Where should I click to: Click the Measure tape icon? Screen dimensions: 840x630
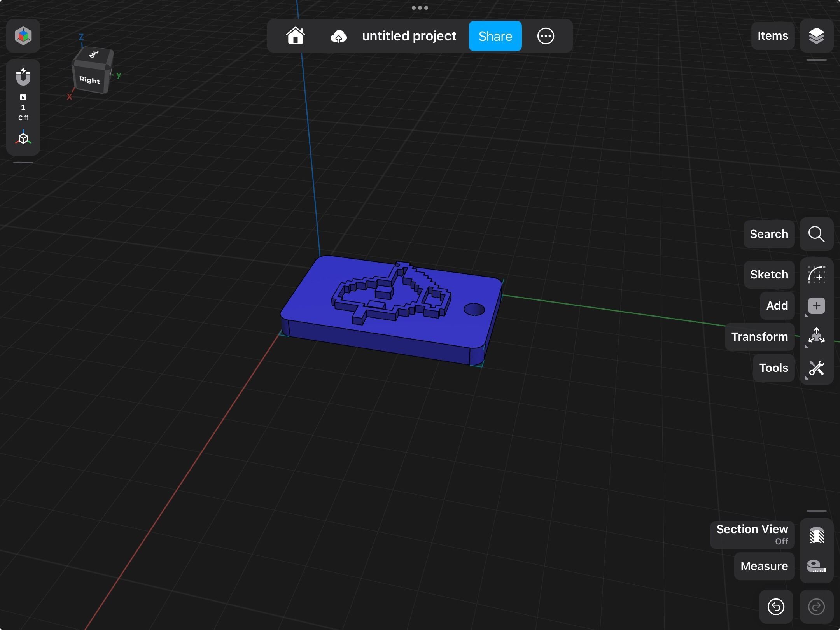[x=816, y=566]
